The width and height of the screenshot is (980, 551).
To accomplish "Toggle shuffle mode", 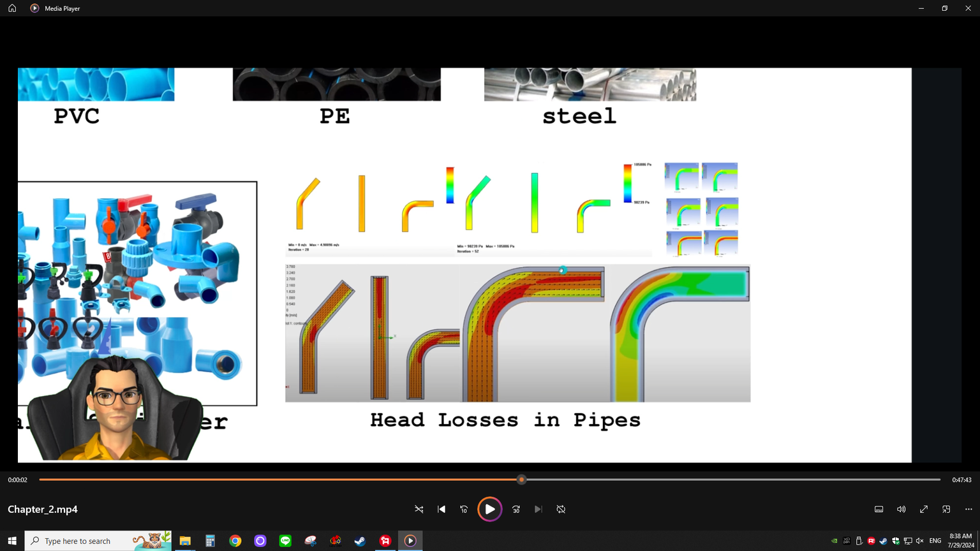I will [419, 509].
